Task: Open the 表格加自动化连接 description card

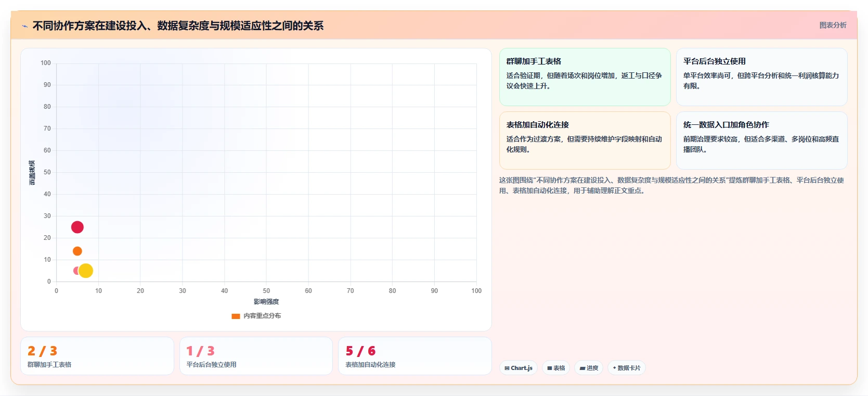Action: (x=585, y=140)
